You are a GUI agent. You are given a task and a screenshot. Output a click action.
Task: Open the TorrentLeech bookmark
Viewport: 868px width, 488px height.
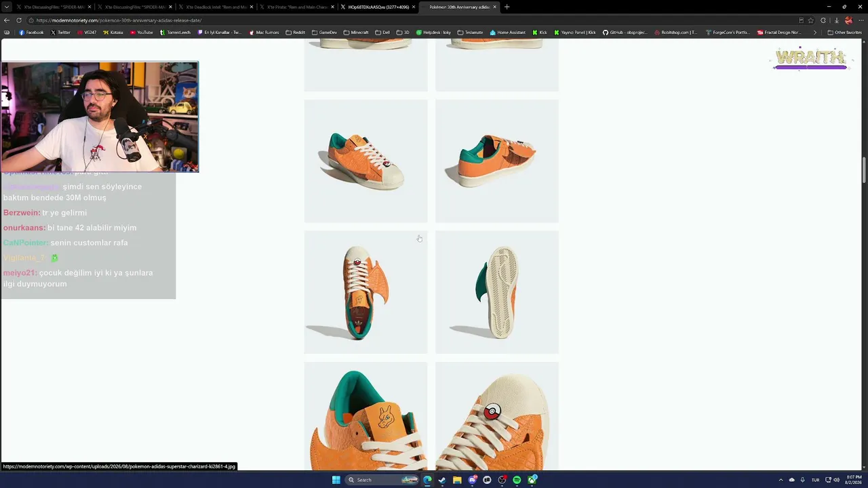pos(175,33)
